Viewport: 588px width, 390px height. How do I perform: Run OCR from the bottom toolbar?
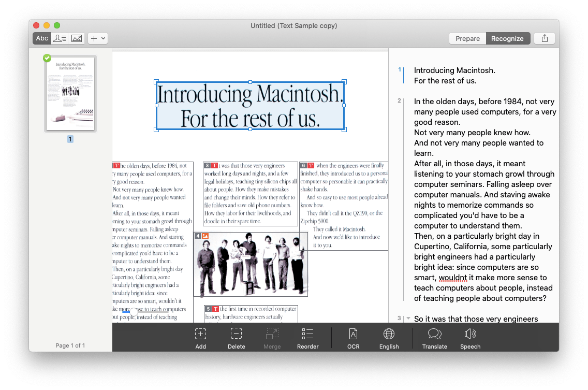pos(354,334)
